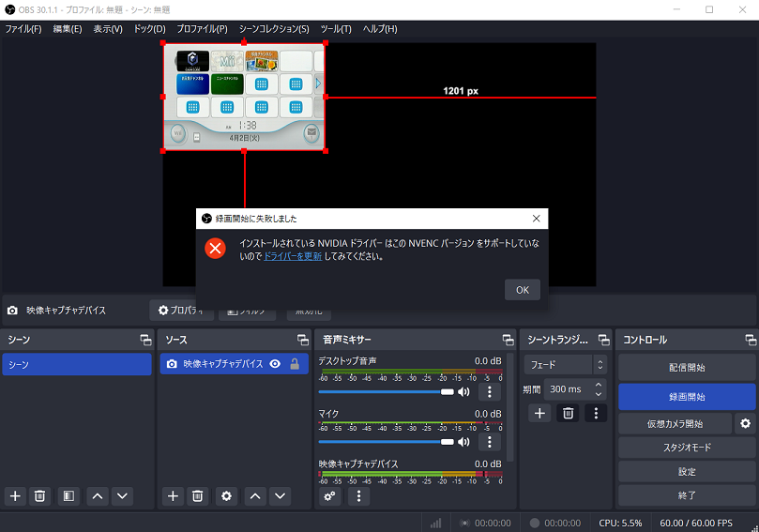The image size is (759, 532).
Task: Close the 録画開始に失敗しました dialog
Action: (x=536, y=219)
